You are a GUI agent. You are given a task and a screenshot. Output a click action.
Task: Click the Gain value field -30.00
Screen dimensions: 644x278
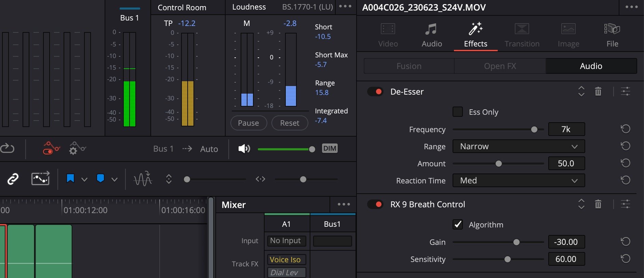pyautogui.click(x=566, y=242)
